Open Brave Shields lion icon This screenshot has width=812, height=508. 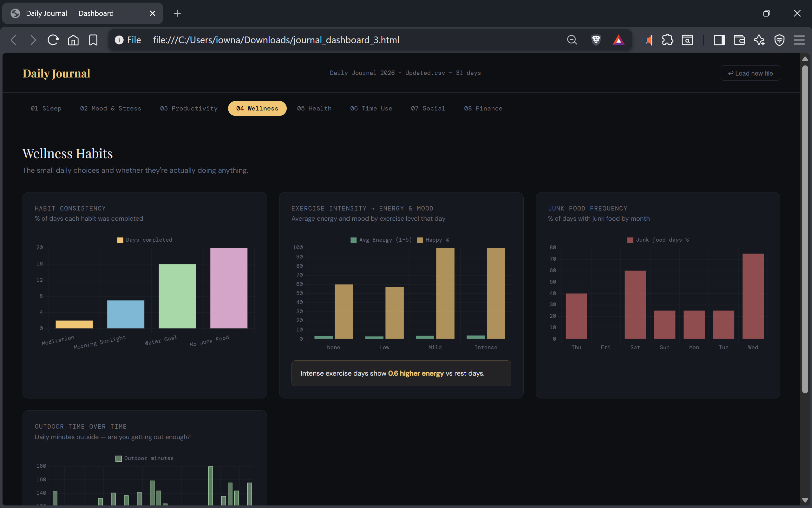pyautogui.click(x=596, y=40)
